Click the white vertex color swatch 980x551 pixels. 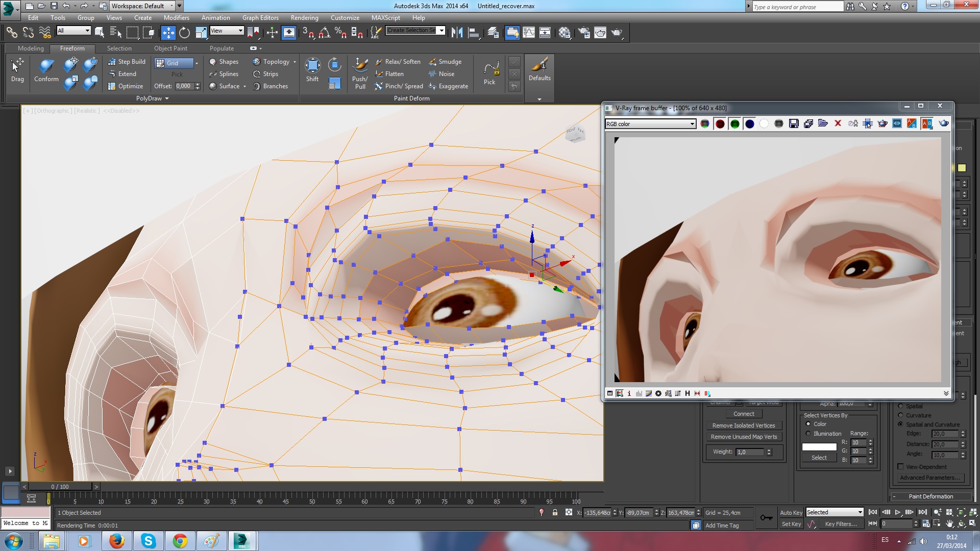point(819,447)
